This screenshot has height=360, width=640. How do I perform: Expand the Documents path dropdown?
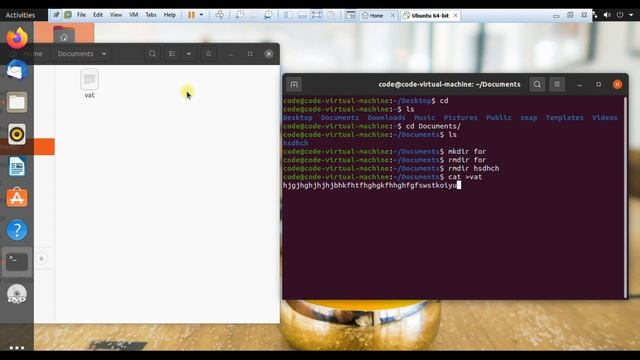pos(104,54)
